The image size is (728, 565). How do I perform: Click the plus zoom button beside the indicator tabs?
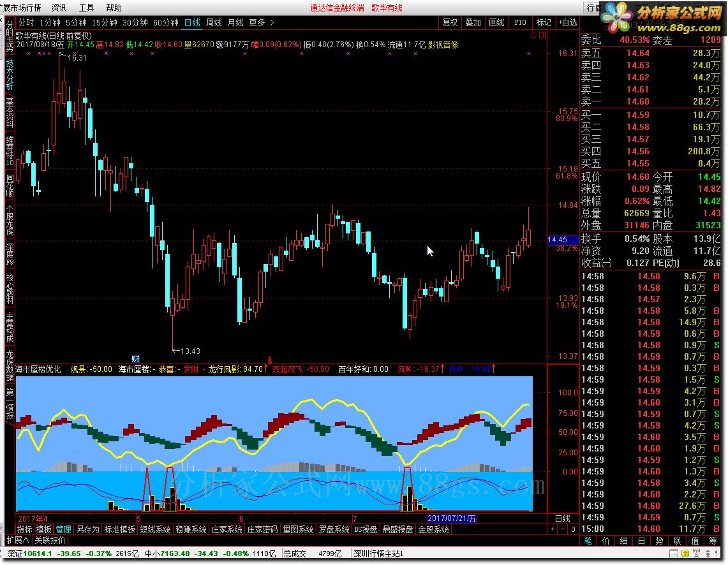(x=553, y=529)
